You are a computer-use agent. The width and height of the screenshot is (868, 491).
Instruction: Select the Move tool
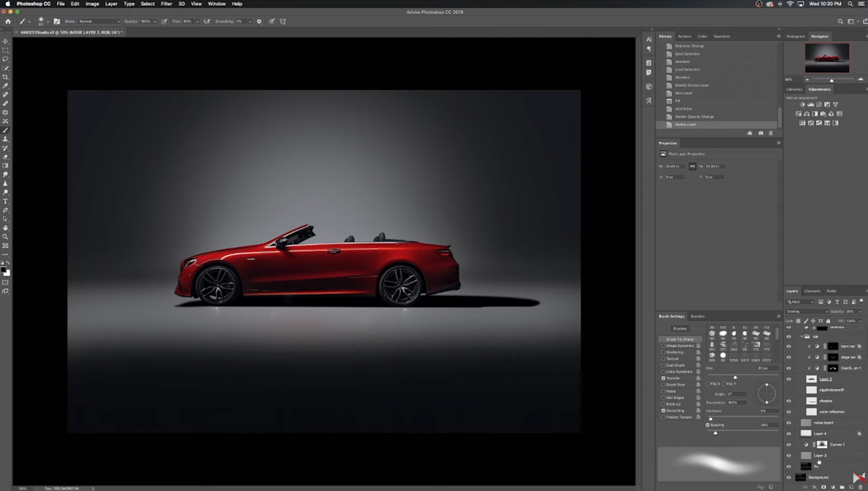point(5,41)
